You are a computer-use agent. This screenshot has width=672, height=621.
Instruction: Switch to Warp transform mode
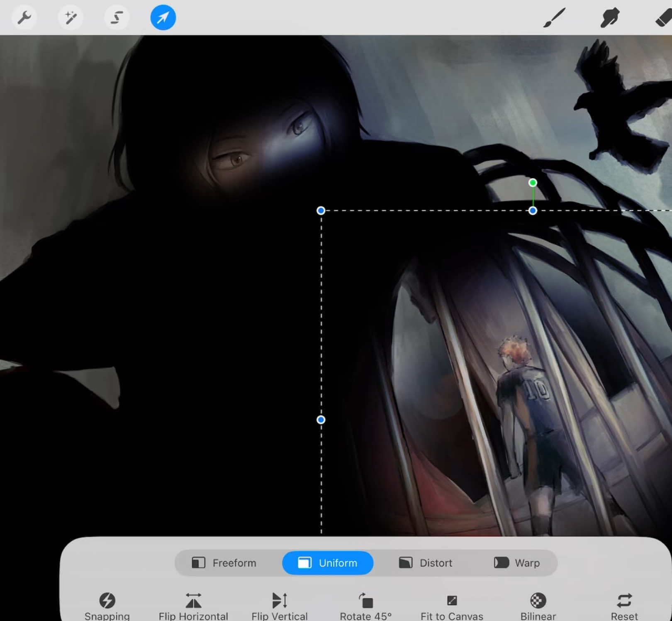[x=517, y=563]
